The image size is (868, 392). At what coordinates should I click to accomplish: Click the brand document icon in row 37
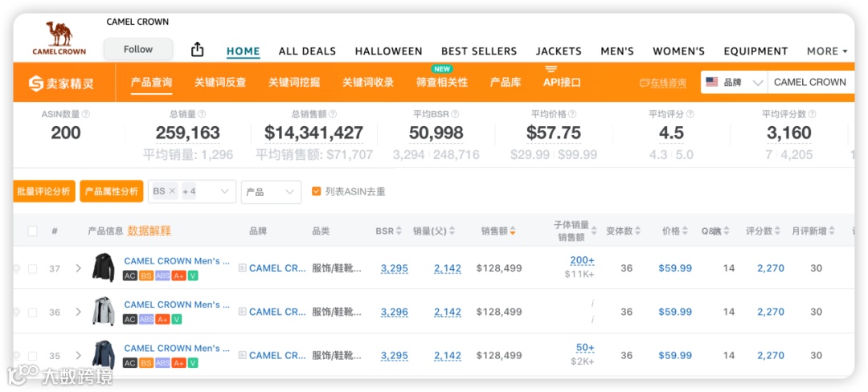[x=242, y=268]
